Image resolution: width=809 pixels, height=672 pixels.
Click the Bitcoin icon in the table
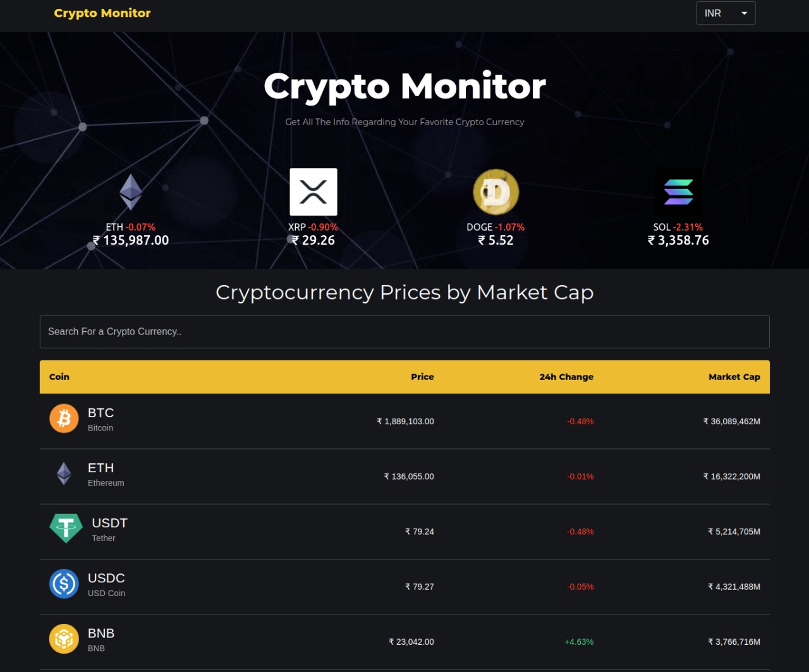click(64, 418)
